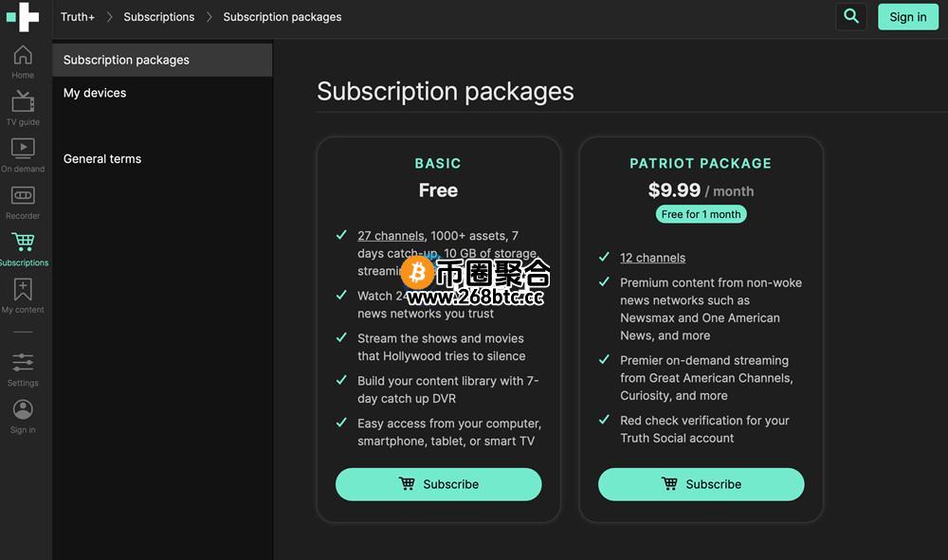
Task: Click the Truth+ logo
Action: 23,17
